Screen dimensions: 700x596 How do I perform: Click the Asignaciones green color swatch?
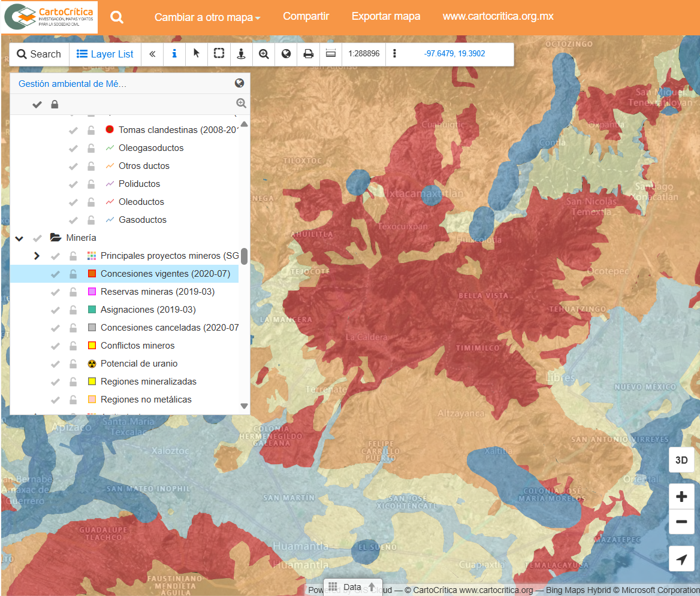(92, 310)
